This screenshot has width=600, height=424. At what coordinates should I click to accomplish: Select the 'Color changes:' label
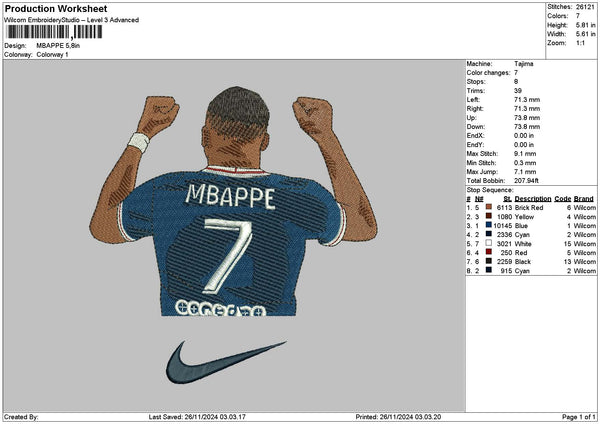[x=488, y=73]
